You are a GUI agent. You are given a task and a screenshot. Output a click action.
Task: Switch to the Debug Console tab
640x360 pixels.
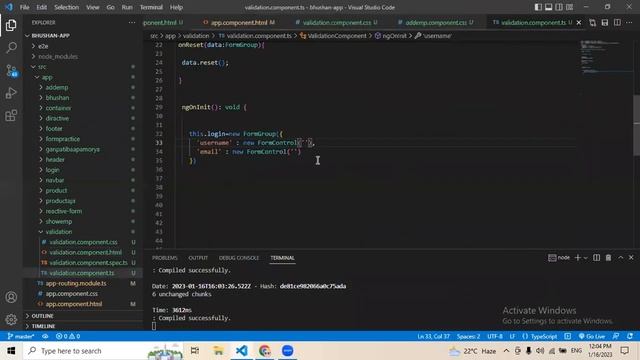[x=239, y=258]
